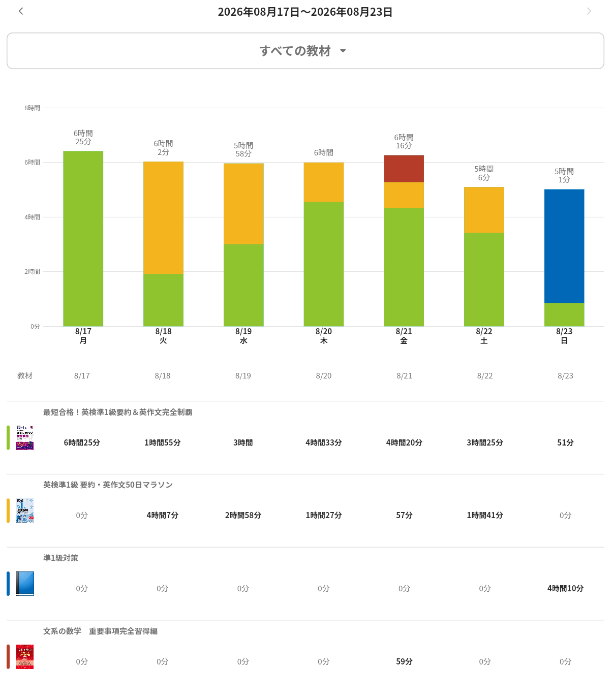The height and width of the screenshot is (700, 612).
Task: Click the caret beside すべての教材
Action: pyautogui.click(x=343, y=51)
